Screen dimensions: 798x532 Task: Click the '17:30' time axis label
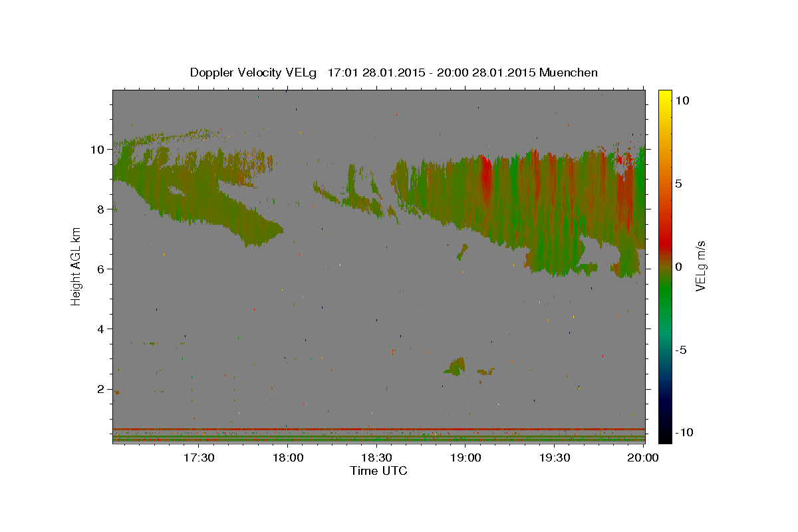199,458
